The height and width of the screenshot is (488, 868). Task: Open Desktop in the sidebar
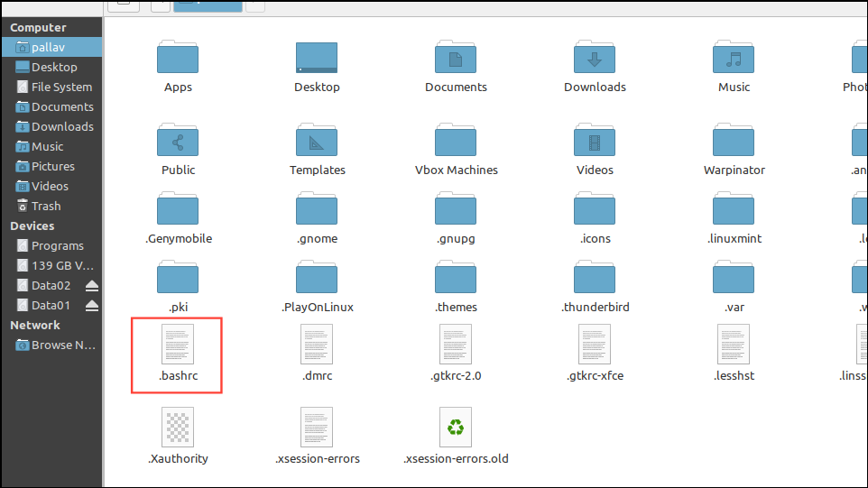coord(52,67)
